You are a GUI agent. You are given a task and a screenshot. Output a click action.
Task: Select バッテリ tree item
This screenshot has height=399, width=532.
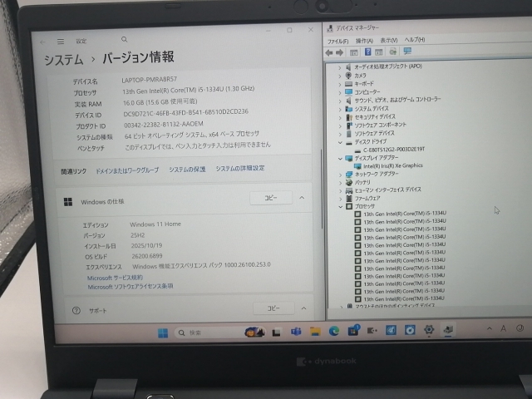362,182
